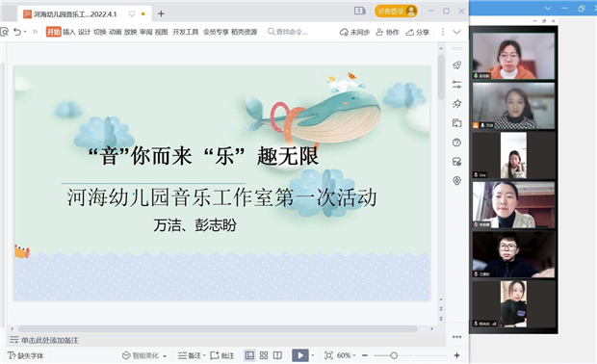Open the star animation icon in sidebar

click(x=456, y=104)
